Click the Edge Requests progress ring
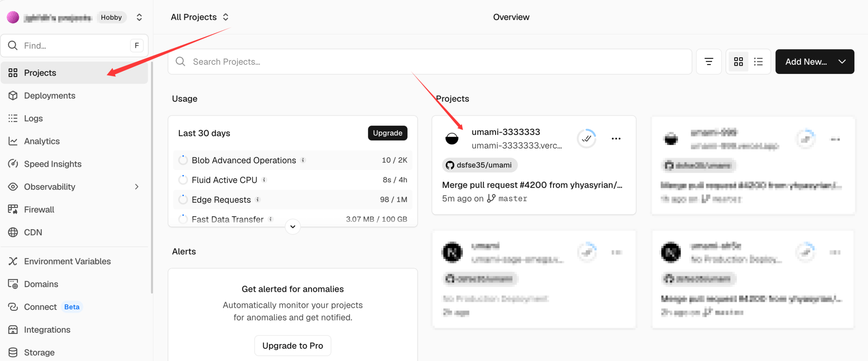This screenshot has height=361, width=868. (183, 199)
